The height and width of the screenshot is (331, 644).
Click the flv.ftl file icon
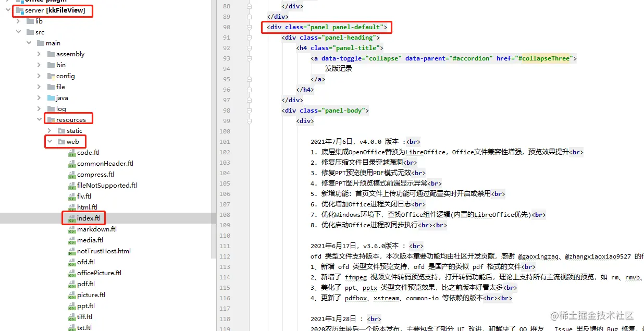[72, 197]
